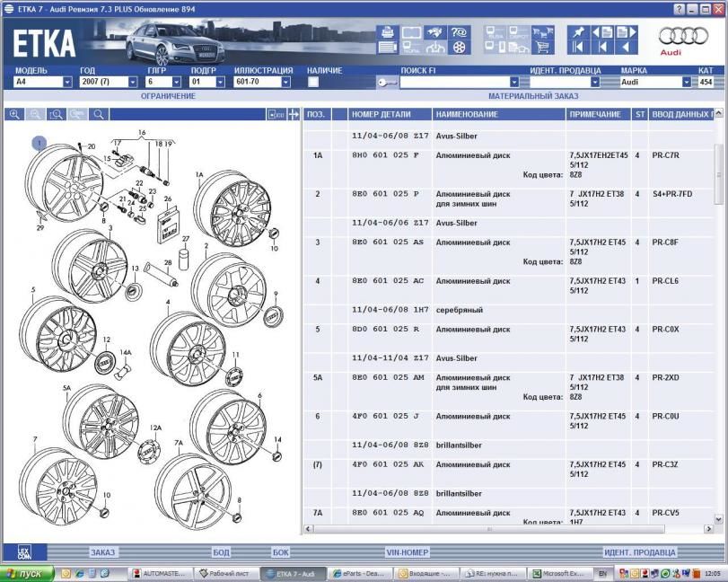Click the zoom area selection magnifier
This screenshot has height=582, width=728.
[57, 114]
